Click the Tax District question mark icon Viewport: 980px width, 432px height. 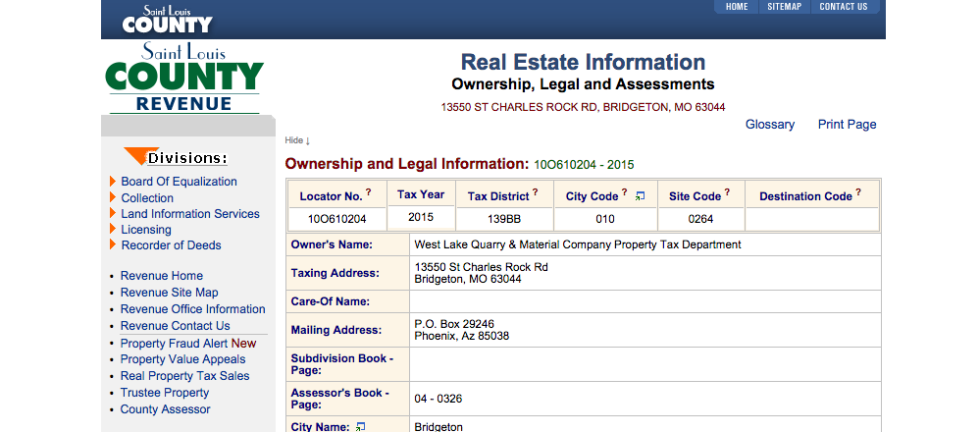point(536,192)
